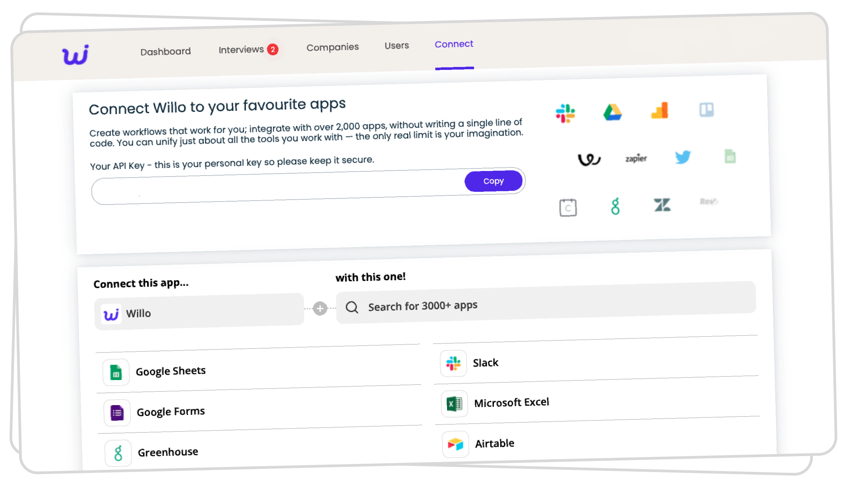The width and height of the screenshot is (868, 488).
Task: Click the Google Drive icon
Action: (x=612, y=112)
